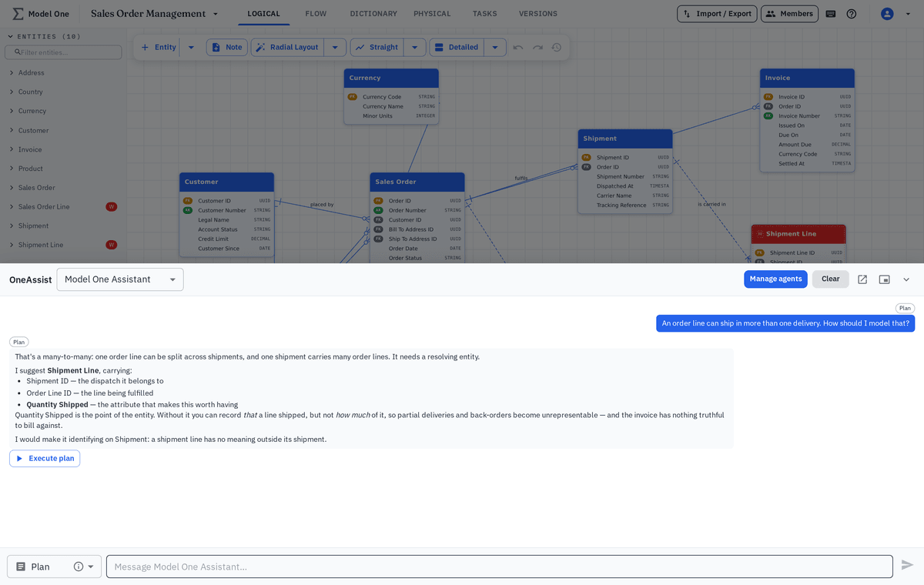Click warning badge on Shipment Line entity row

(x=111, y=245)
